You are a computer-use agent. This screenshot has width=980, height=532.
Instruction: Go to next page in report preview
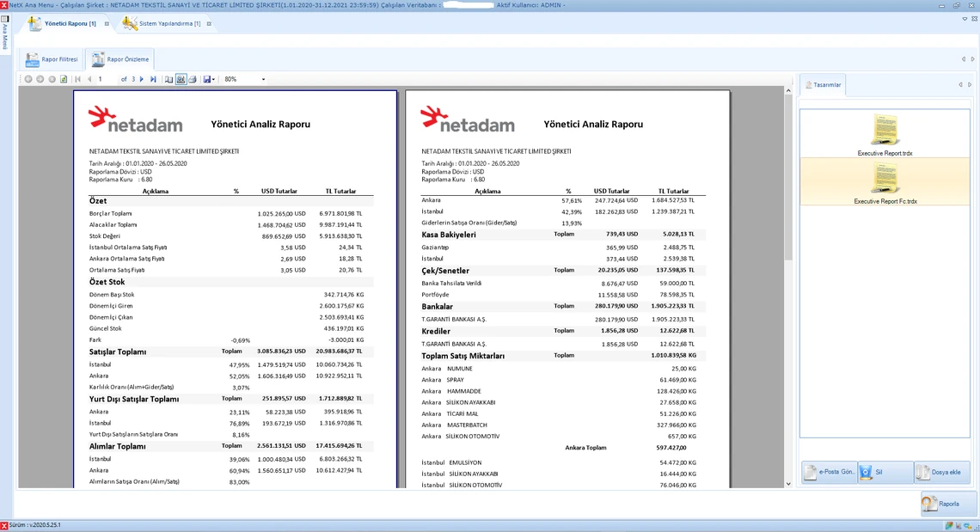[x=142, y=79]
